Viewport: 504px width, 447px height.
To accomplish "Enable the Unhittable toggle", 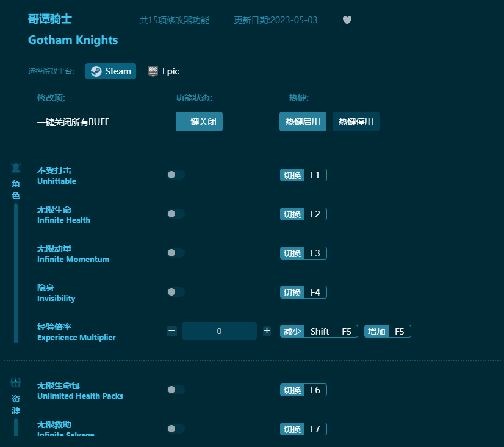I will tap(176, 175).
